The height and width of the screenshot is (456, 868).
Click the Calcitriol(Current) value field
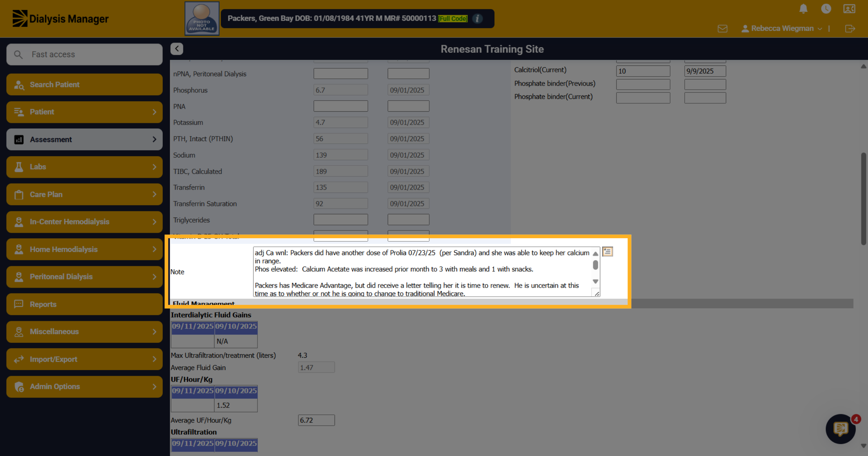[x=643, y=71]
